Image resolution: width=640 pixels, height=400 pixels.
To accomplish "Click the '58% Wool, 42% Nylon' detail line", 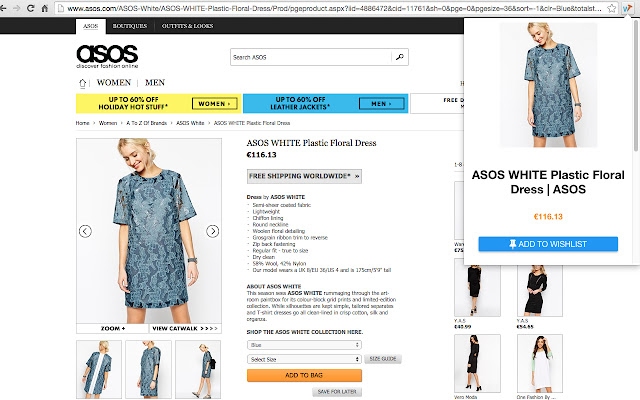I will coord(279,264).
